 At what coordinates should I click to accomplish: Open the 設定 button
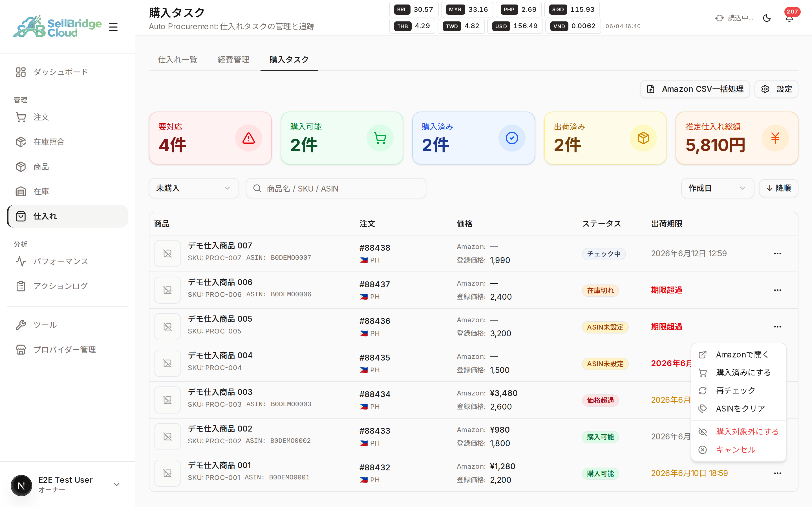pyautogui.click(x=776, y=89)
